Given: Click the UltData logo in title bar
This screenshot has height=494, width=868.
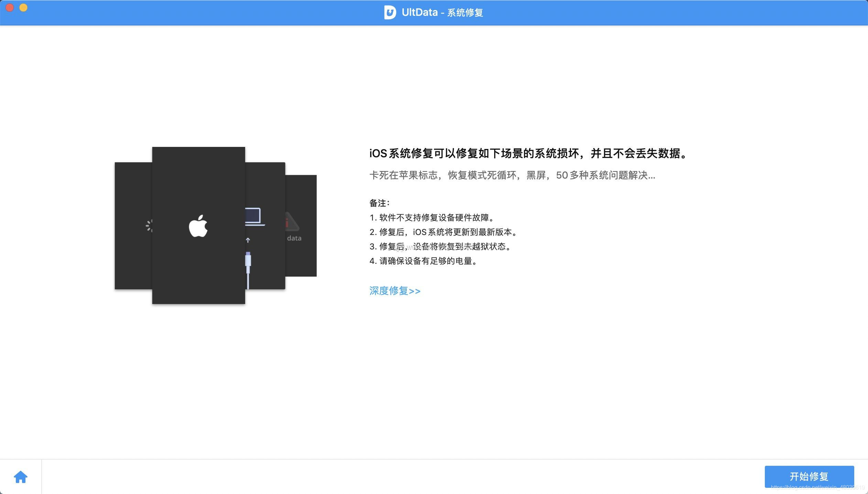Looking at the screenshot, I should 390,13.
